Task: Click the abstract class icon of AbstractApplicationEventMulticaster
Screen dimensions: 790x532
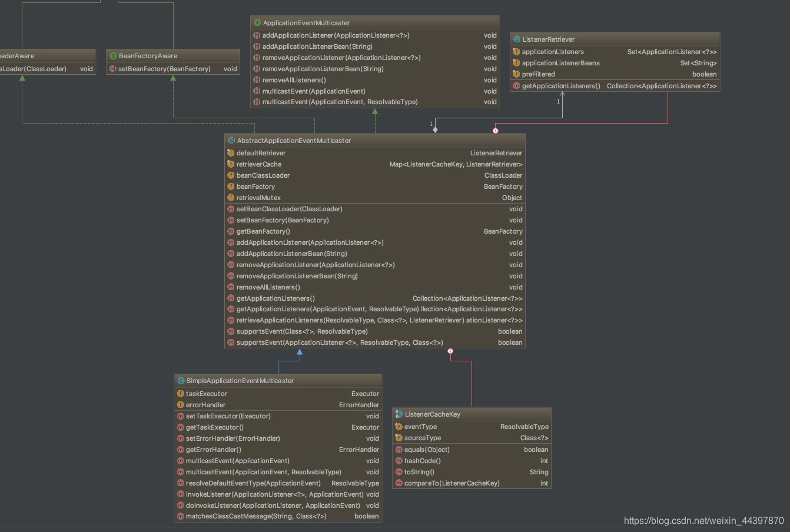Action: click(231, 141)
